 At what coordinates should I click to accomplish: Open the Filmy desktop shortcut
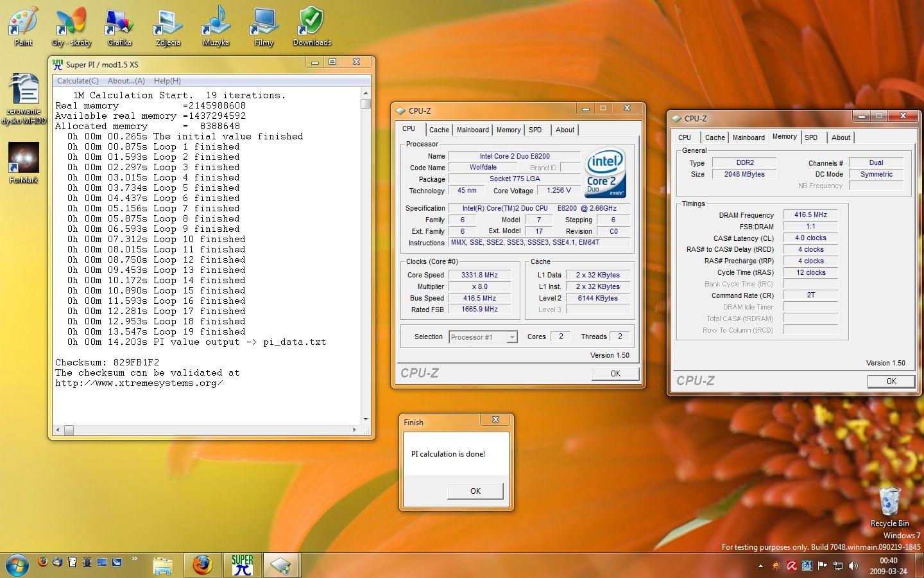pos(264,27)
